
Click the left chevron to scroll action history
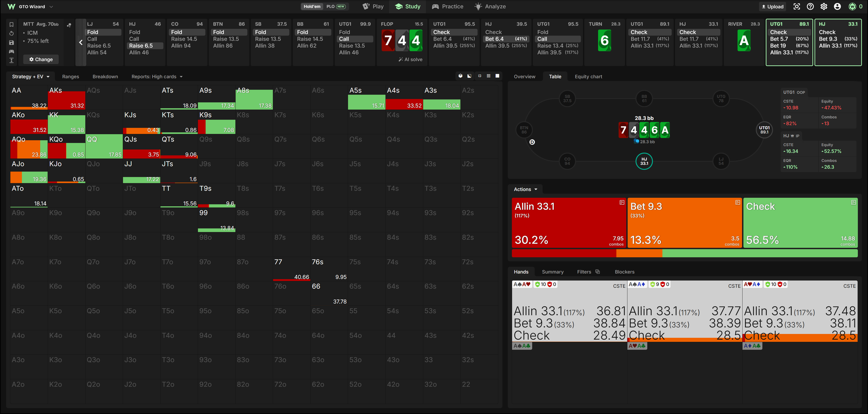pos(81,42)
